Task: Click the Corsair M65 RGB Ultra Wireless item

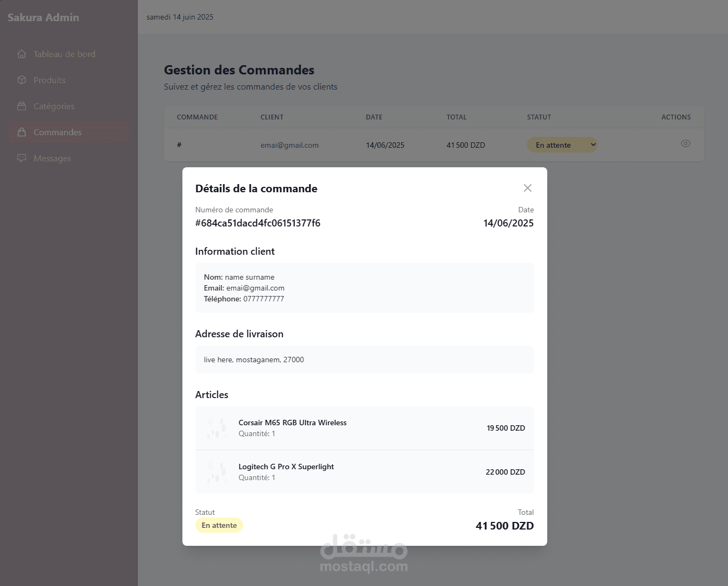Action: pos(292,423)
